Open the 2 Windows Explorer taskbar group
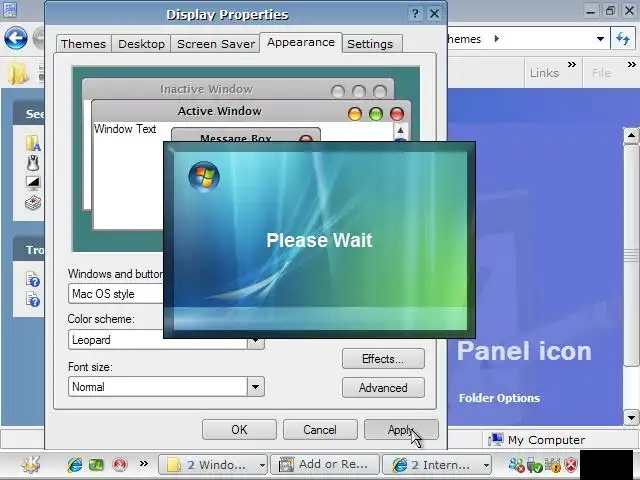Screen dimensions: 640x480 coord(213,464)
